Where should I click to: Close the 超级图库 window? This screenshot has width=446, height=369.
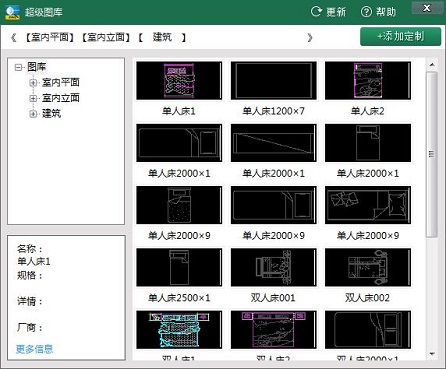pos(427,8)
